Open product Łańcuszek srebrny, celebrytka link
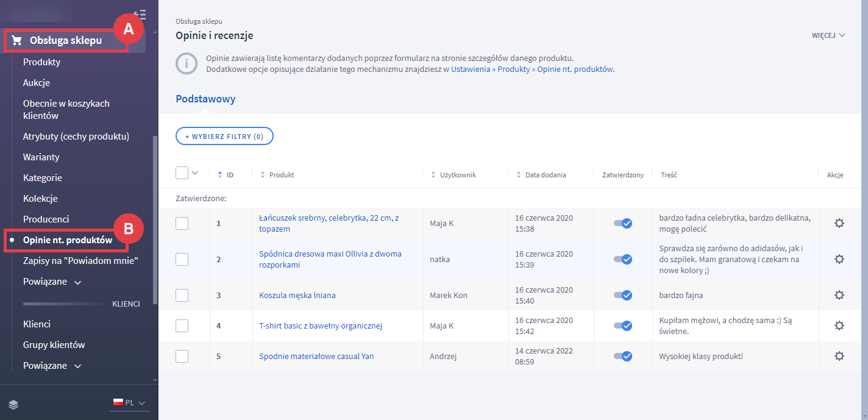The image size is (868, 420). (329, 223)
